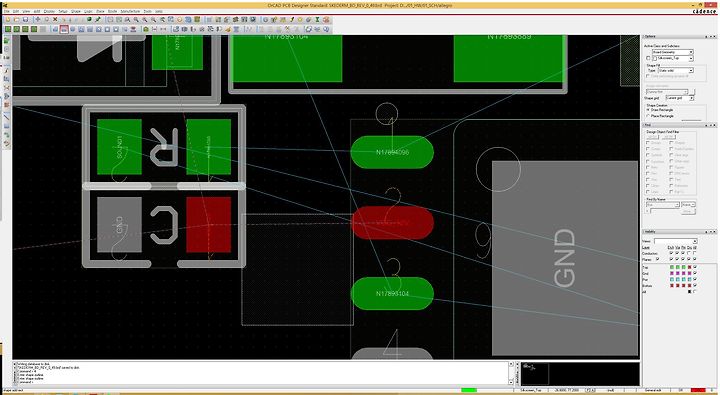The width and height of the screenshot is (720, 395).
Task: Open the Display menu
Action: [49, 11]
